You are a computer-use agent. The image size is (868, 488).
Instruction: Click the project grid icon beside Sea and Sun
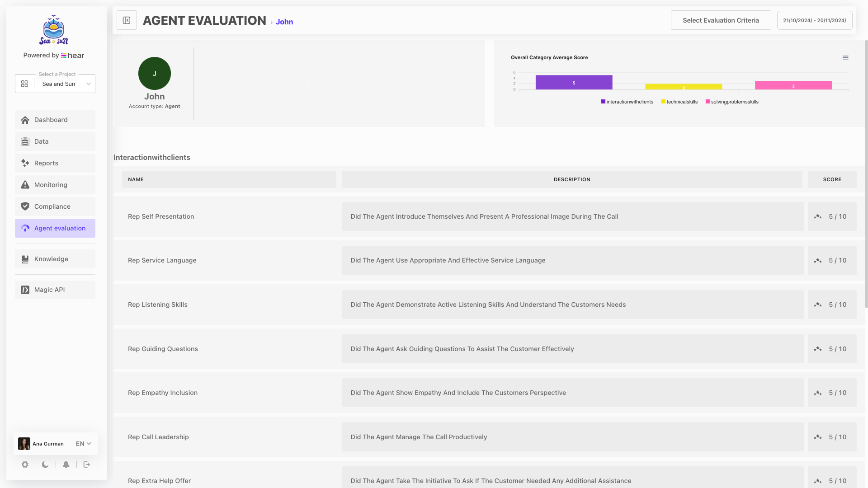[24, 84]
